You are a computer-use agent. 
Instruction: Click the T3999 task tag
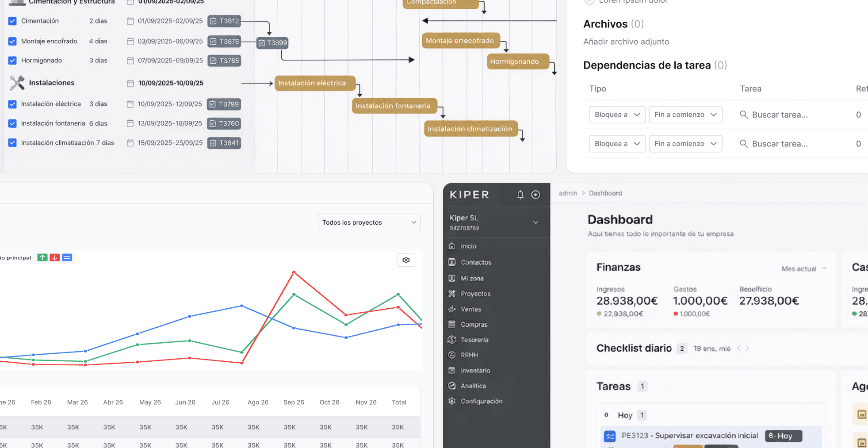[x=273, y=43]
